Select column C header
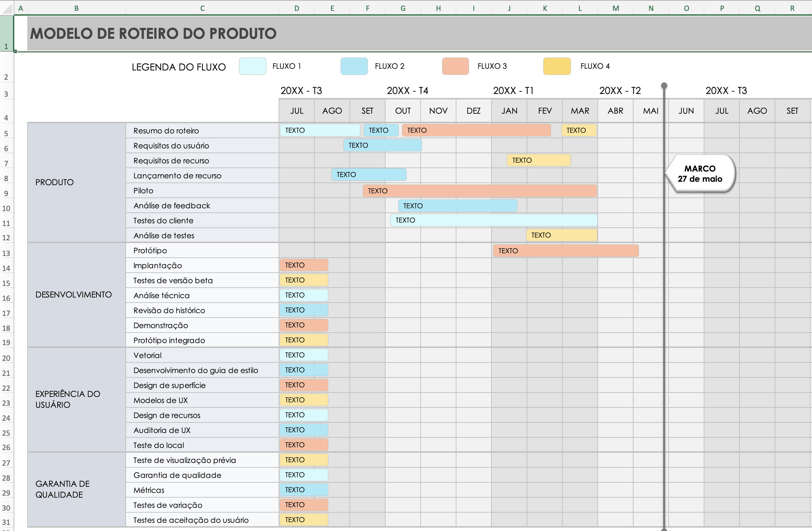812x531 pixels. tap(202, 8)
